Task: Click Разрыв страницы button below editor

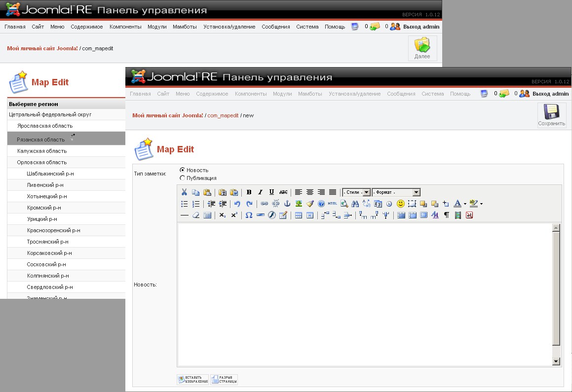Action: [224, 380]
